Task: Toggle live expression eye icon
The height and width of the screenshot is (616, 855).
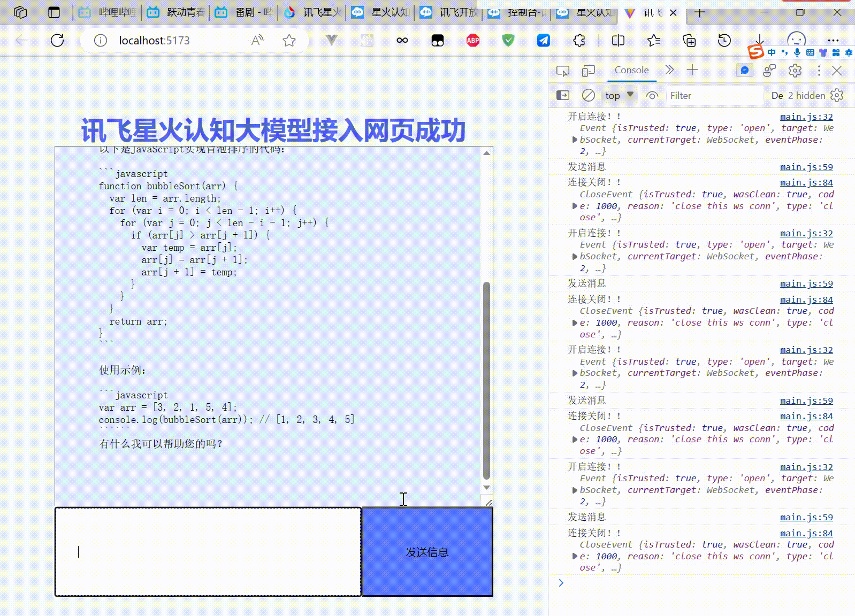Action: 652,95
